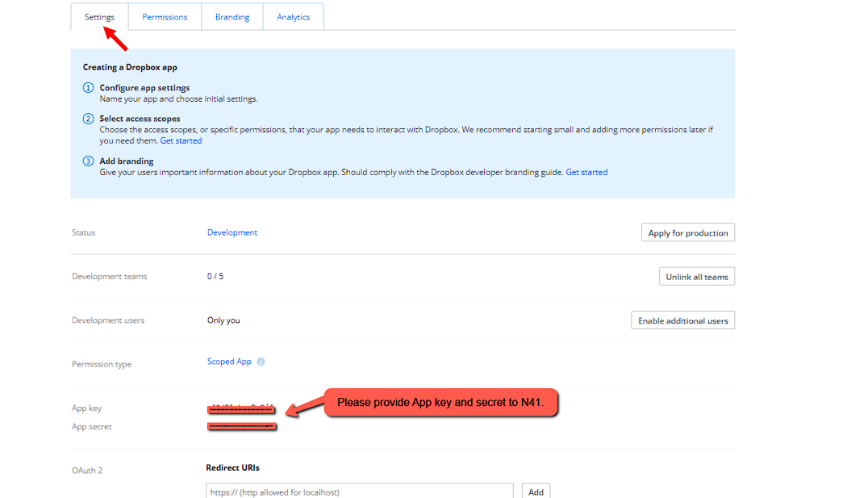The image size is (868, 498).
Task: Click the 'OAuth 2' section label
Action: [87, 471]
